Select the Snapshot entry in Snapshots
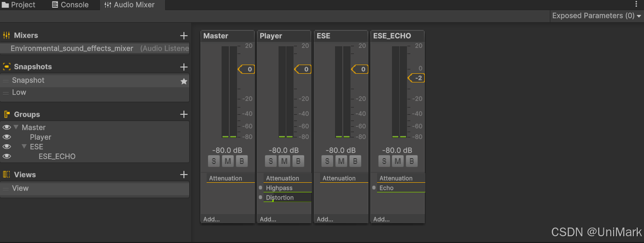The width and height of the screenshot is (644, 243). [95, 81]
